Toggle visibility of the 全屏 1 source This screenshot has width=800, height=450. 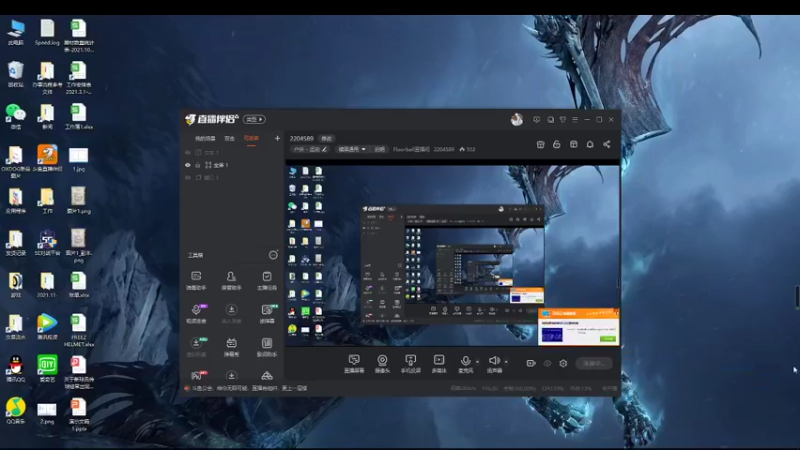[188, 165]
